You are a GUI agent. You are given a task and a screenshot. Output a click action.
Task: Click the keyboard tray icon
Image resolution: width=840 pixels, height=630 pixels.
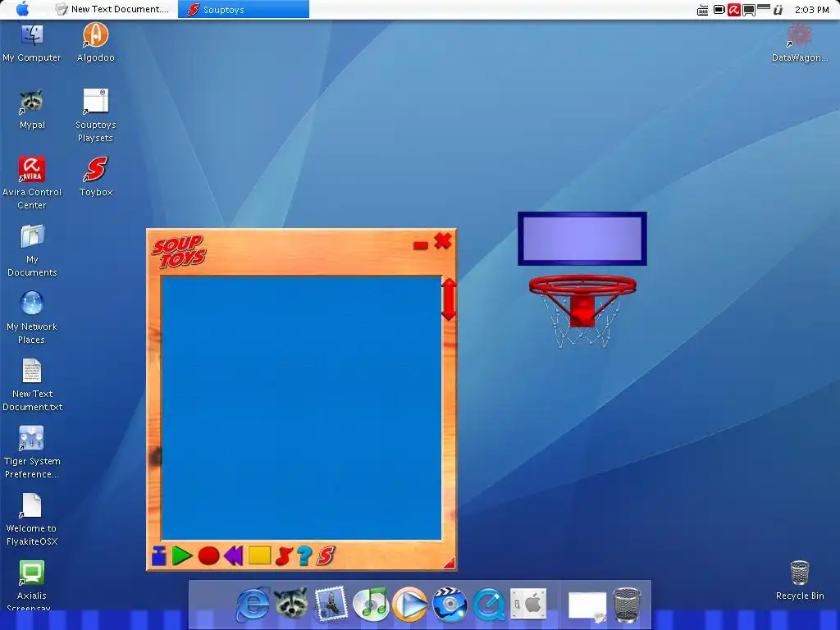[702, 10]
